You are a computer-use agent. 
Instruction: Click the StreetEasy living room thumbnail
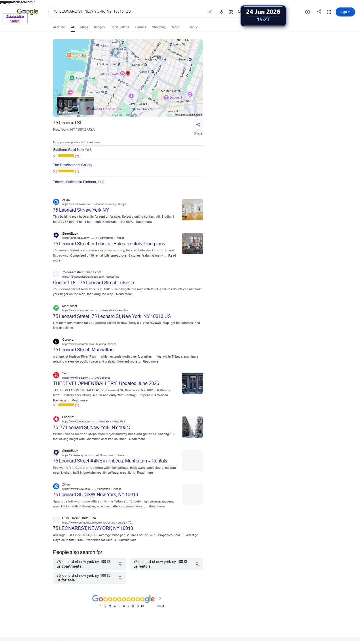(192, 243)
